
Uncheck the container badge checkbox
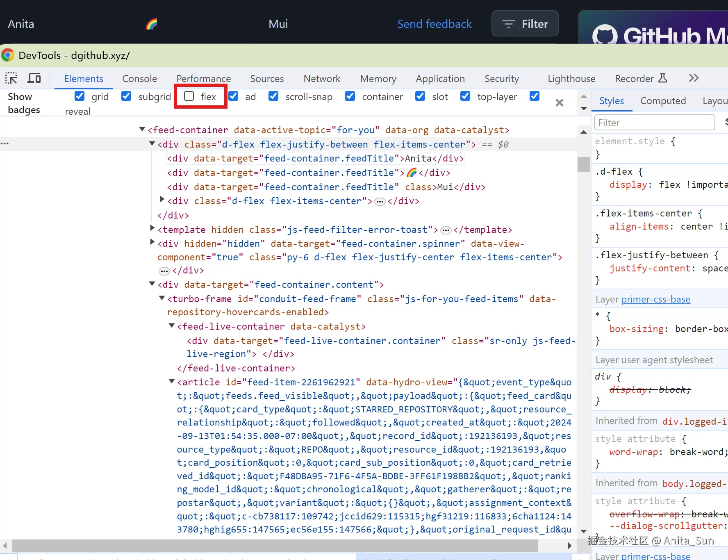[350, 96]
